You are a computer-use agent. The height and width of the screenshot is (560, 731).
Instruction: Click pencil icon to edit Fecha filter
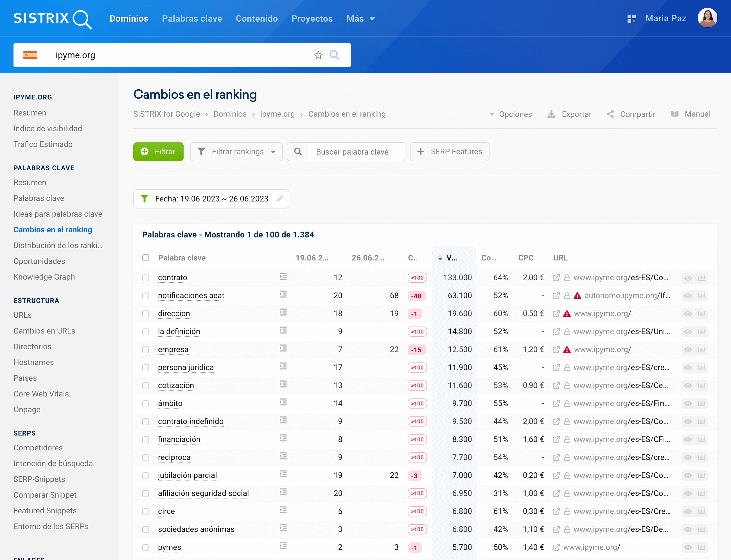(x=280, y=199)
